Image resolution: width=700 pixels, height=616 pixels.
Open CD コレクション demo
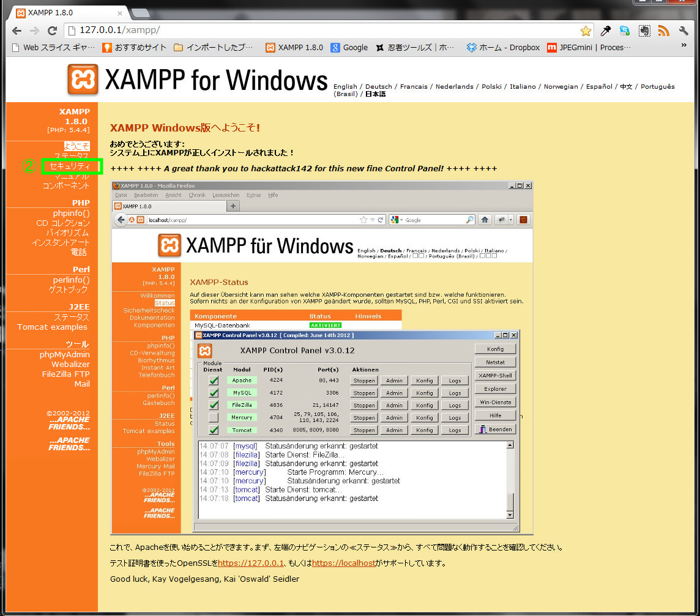63,223
